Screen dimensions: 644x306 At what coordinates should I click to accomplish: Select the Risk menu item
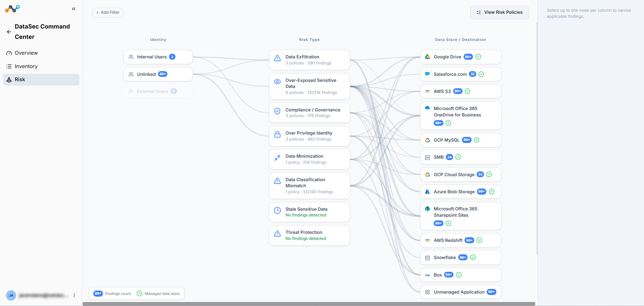tap(41, 80)
